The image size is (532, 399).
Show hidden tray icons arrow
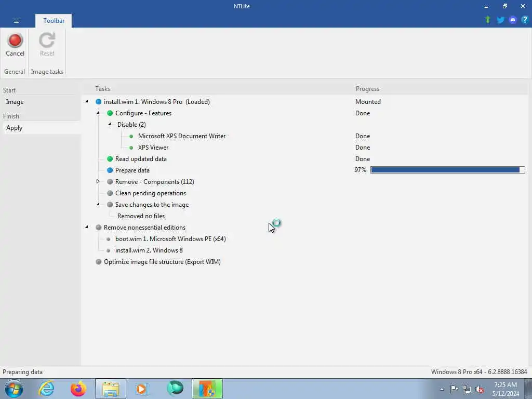point(442,390)
